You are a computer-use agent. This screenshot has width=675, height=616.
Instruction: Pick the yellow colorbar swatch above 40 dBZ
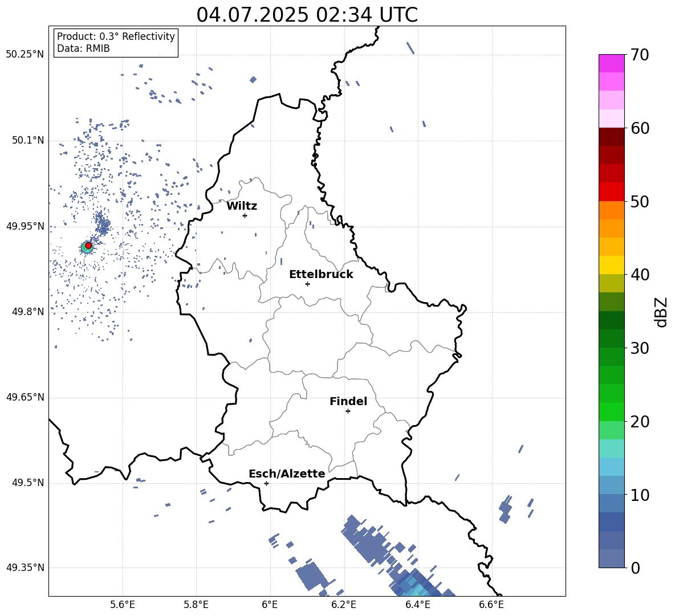click(x=611, y=265)
